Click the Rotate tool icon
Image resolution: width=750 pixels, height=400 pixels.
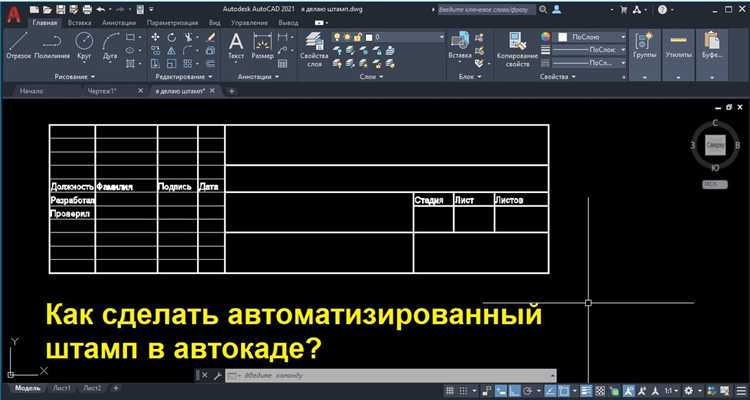pos(171,37)
